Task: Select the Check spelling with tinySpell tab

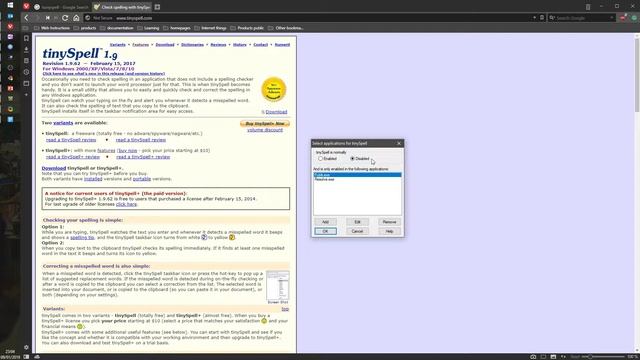Action: 122,7
